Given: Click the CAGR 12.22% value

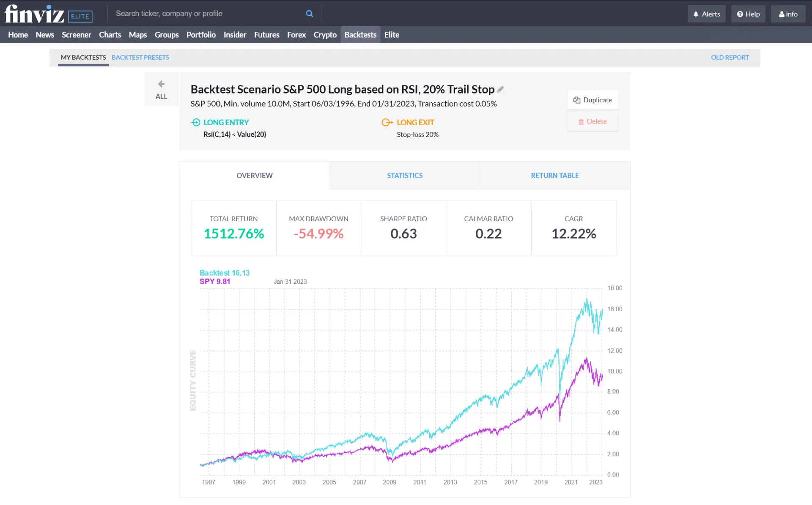Looking at the screenshot, I should (x=573, y=233).
